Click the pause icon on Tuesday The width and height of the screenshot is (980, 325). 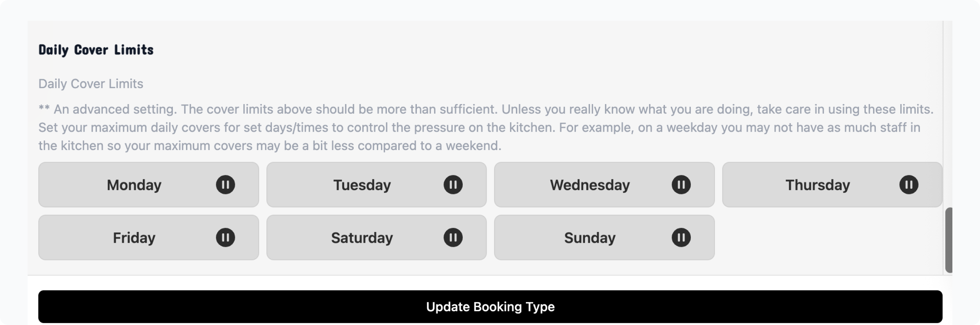tap(453, 185)
